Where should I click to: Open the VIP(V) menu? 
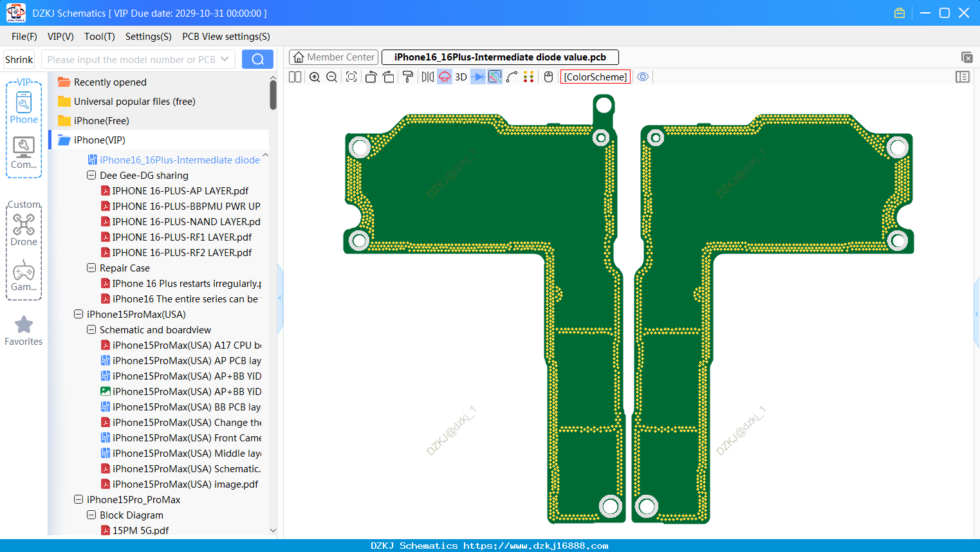pos(60,37)
